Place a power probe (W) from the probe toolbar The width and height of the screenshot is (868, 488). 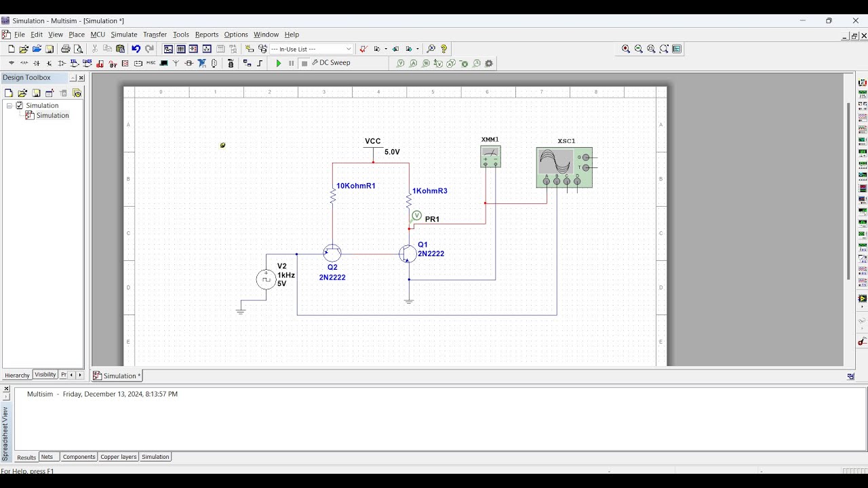426,64
